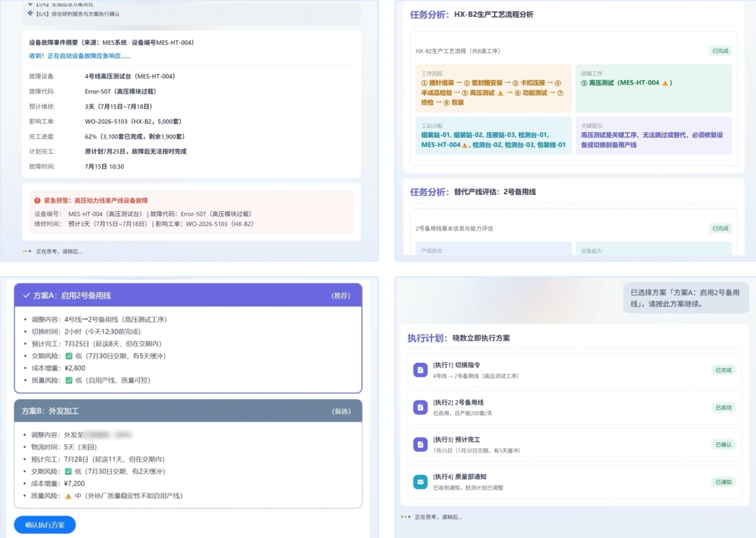756x538 pixels.
Task: Open the 工序流程 card
Action: coord(493,88)
